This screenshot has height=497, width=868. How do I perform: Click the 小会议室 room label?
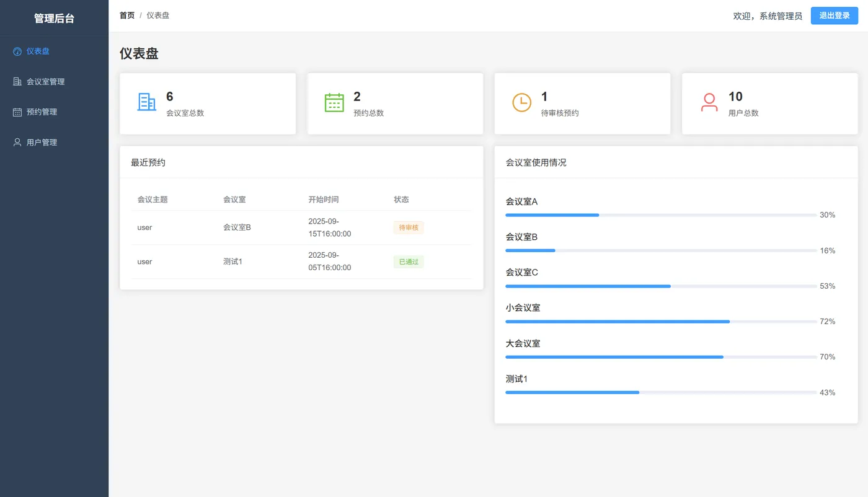pyautogui.click(x=523, y=307)
